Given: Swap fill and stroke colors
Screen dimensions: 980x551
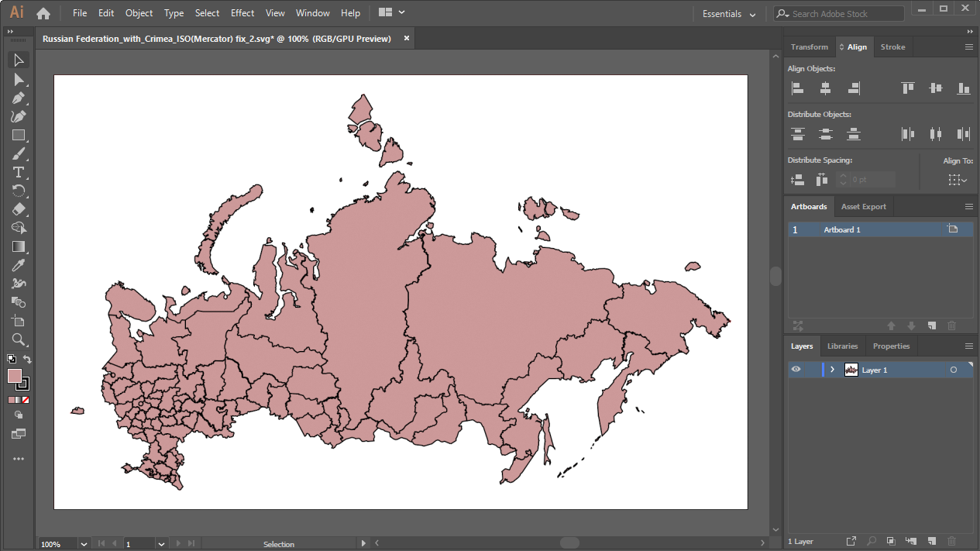Looking at the screenshot, I should point(27,360).
